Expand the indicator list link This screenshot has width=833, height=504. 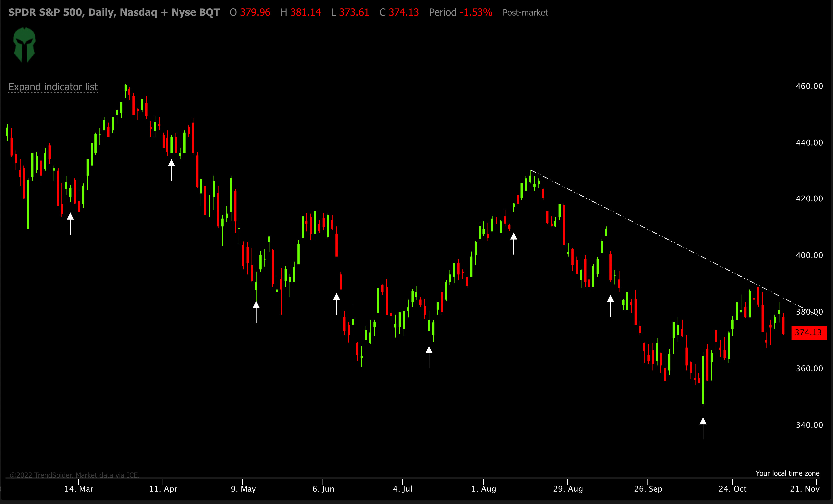(x=53, y=87)
